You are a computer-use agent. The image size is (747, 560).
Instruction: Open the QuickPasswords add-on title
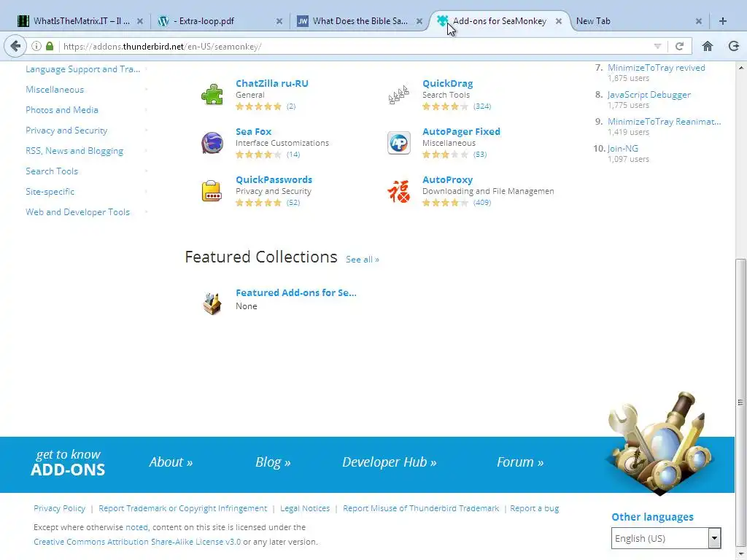[274, 179]
